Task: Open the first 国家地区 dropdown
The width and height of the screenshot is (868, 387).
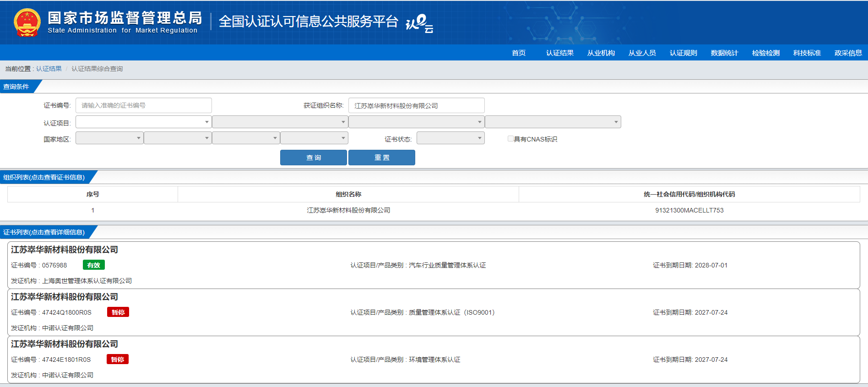Action: point(109,138)
